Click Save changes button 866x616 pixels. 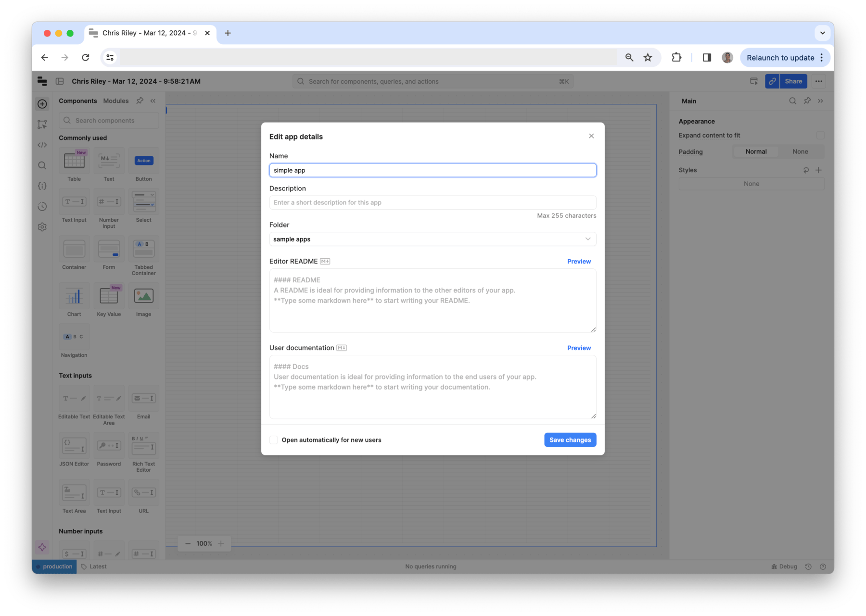point(570,440)
